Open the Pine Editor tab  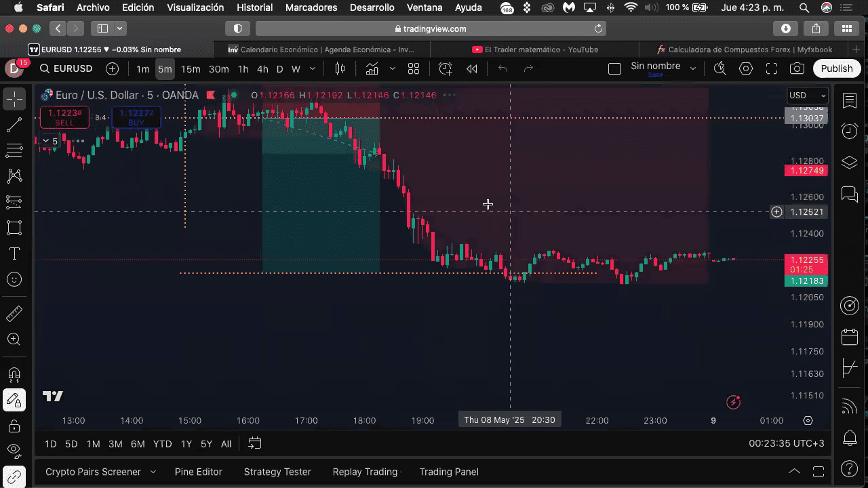198,472
